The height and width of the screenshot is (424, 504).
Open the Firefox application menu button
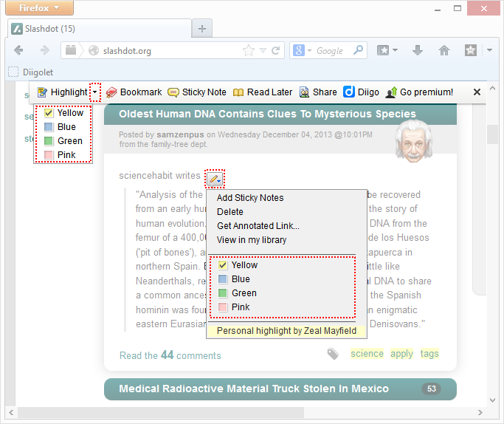(40, 8)
